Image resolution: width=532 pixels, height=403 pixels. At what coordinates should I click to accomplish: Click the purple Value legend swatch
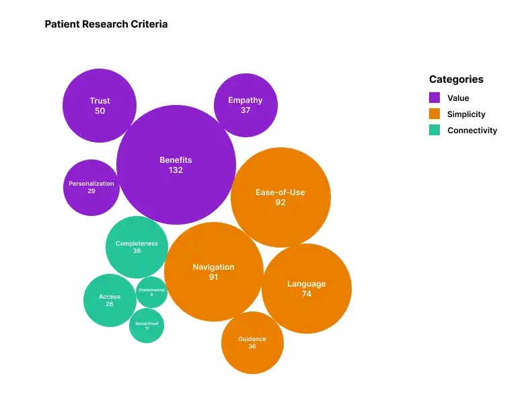434,98
